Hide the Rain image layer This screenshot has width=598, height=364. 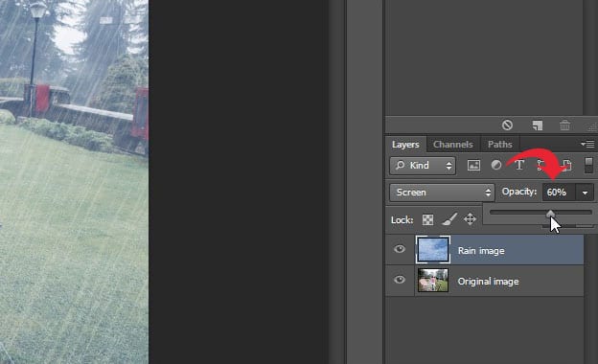point(400,249)
